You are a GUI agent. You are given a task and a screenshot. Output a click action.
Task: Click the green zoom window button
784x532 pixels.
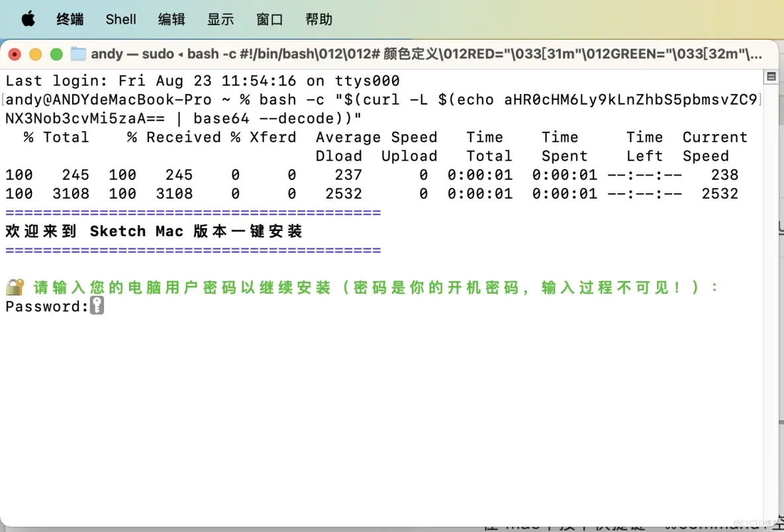point(56,54)
